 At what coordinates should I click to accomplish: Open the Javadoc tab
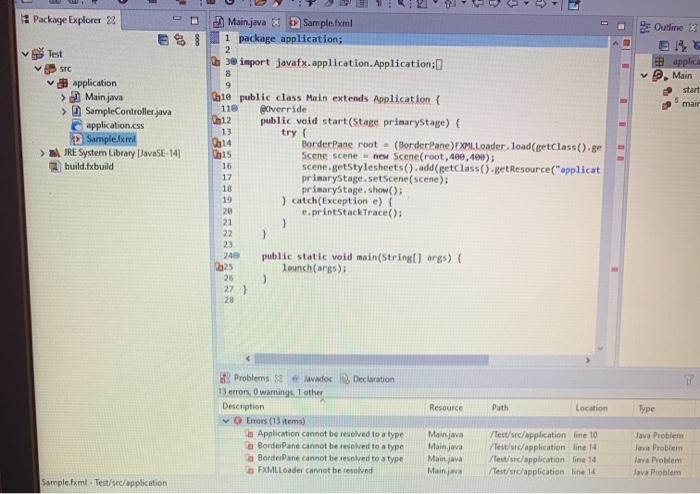pos(317,379)
